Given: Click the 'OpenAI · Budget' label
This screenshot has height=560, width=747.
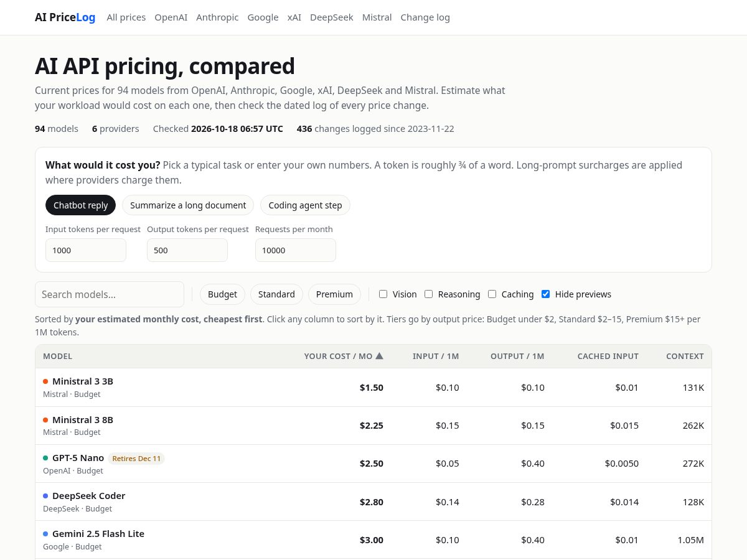Looking at the screenshot, I should (73, 471).
